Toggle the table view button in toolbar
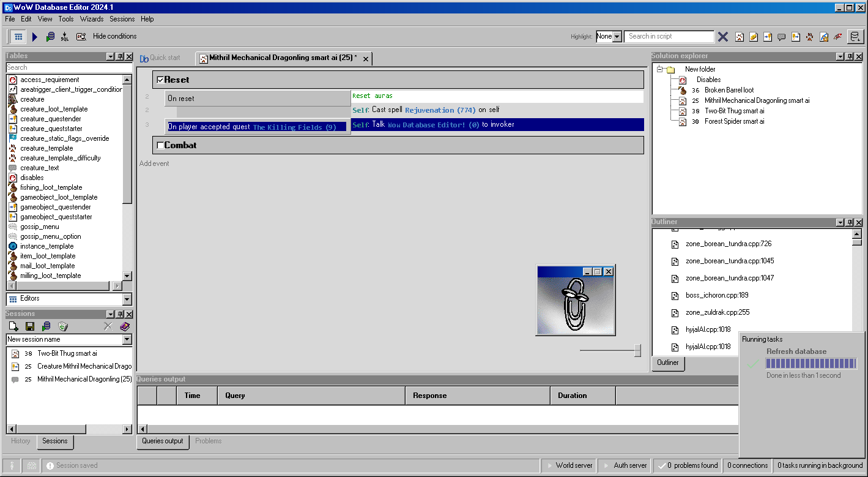868x477 pixels. pyautogui.click(x=18, y=37)
